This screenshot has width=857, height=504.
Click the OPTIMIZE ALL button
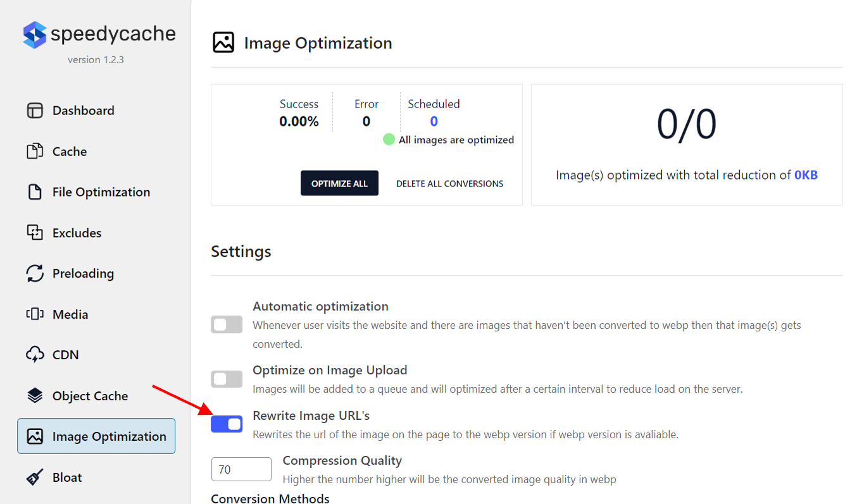point(339,183)
